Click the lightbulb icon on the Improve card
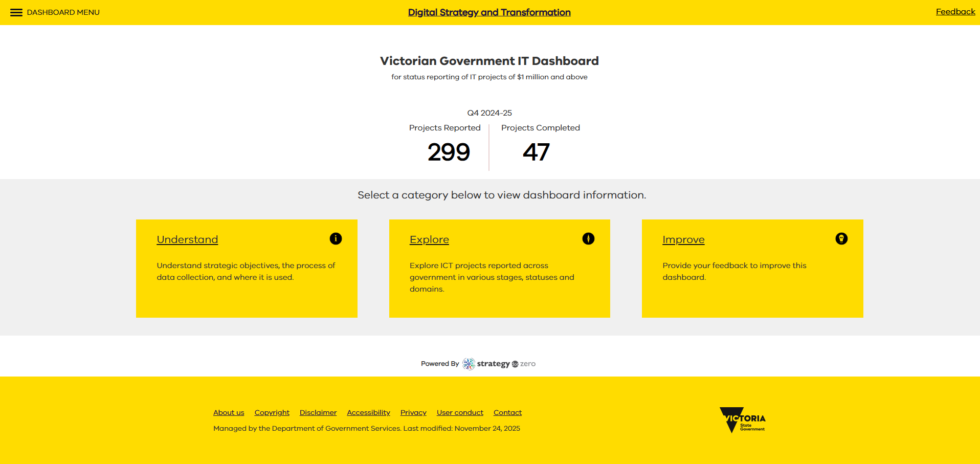This screenshot has height=464, width=980. click(841, 238)
